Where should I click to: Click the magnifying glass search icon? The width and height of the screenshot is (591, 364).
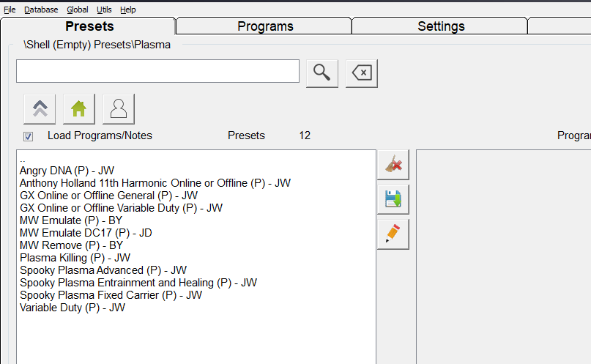(322, 73)
